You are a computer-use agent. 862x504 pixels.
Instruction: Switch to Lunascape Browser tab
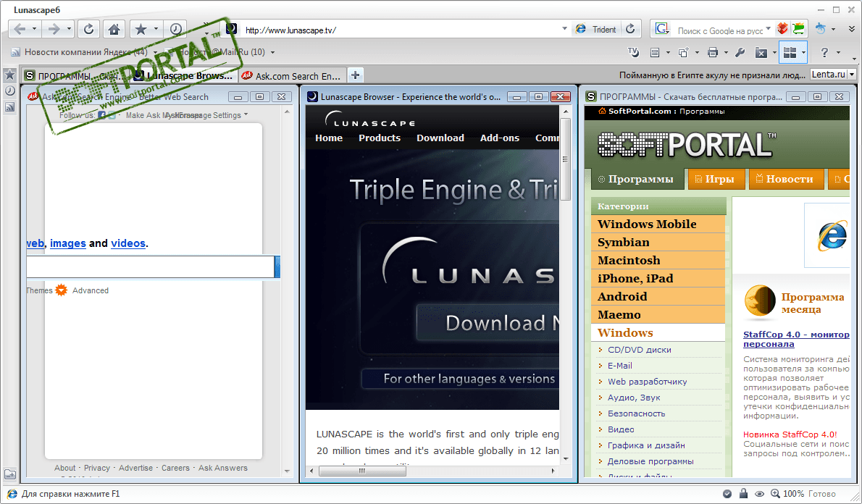(183, 76)
